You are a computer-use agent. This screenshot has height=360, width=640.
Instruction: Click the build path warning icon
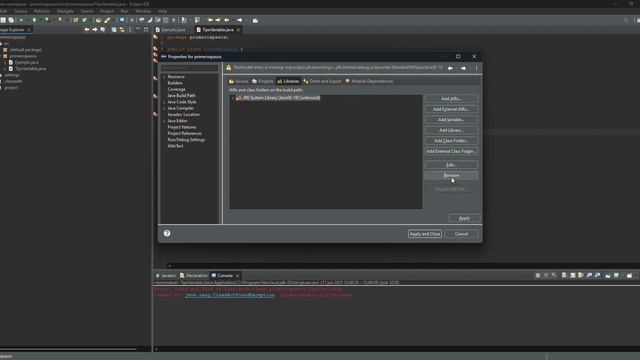click(x=229, y=68)
